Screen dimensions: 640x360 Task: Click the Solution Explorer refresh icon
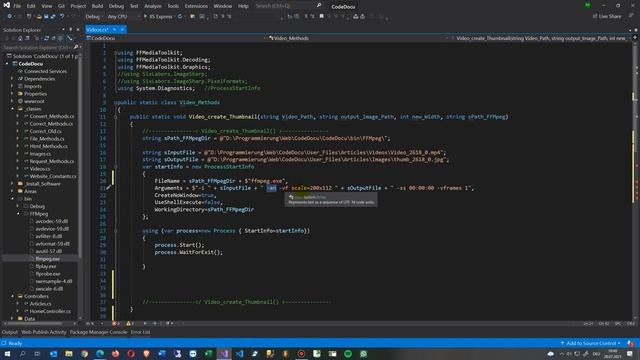point(46,38)
